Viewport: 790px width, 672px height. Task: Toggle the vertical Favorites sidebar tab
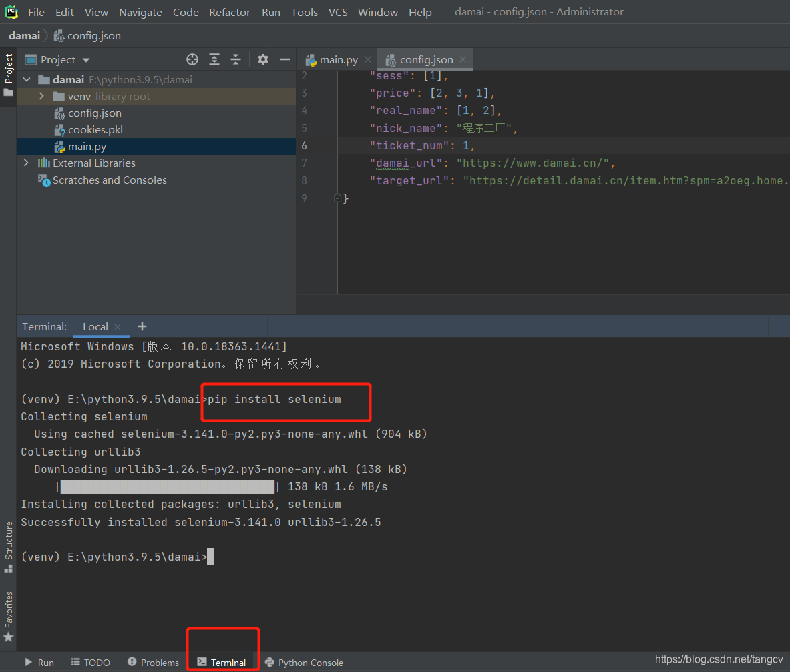(x=8, y=617)
